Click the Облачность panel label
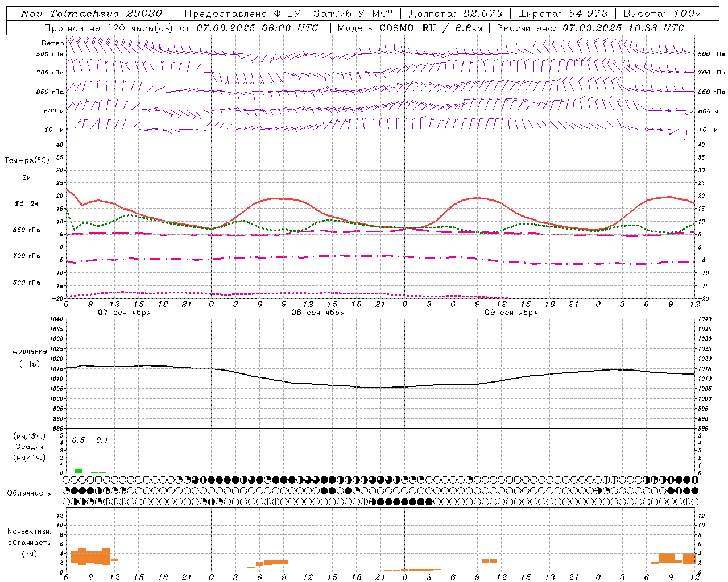Viewport: 728px width, 582px height. coord(29,493)
